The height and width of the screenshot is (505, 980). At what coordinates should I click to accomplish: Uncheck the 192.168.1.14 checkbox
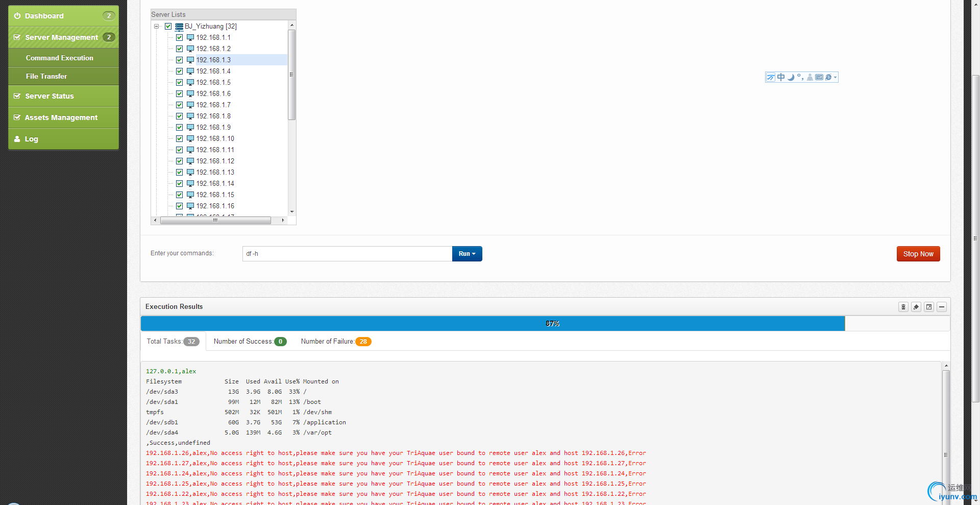pos(179,184)
